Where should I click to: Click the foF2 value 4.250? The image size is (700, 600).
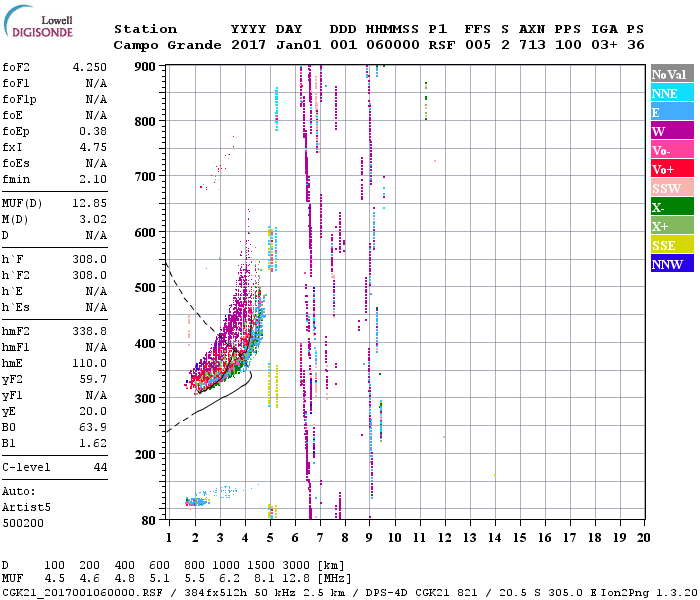(90, 67)
